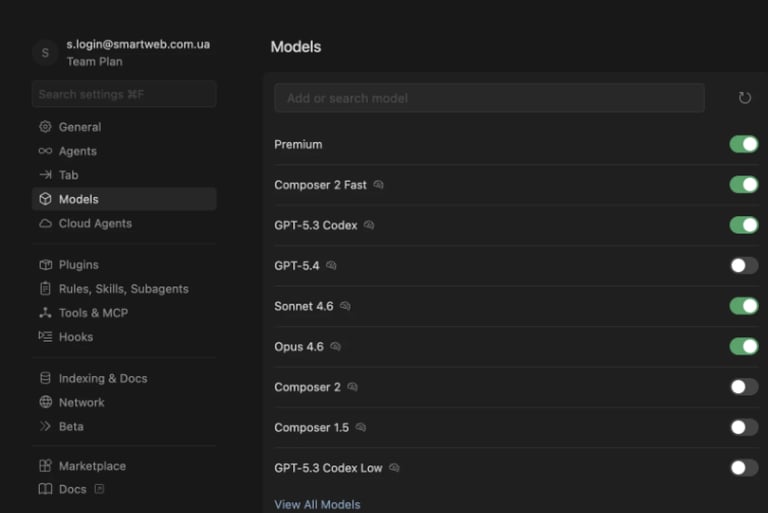
Task: Enable the Composer 2 toggle
Action: point(744,387)
